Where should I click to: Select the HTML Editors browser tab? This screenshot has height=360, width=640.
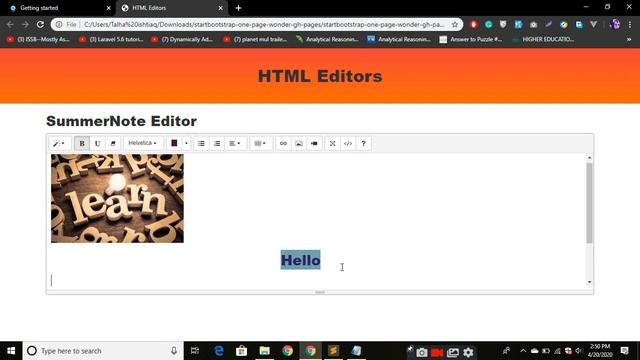click(x=149, y=8)
